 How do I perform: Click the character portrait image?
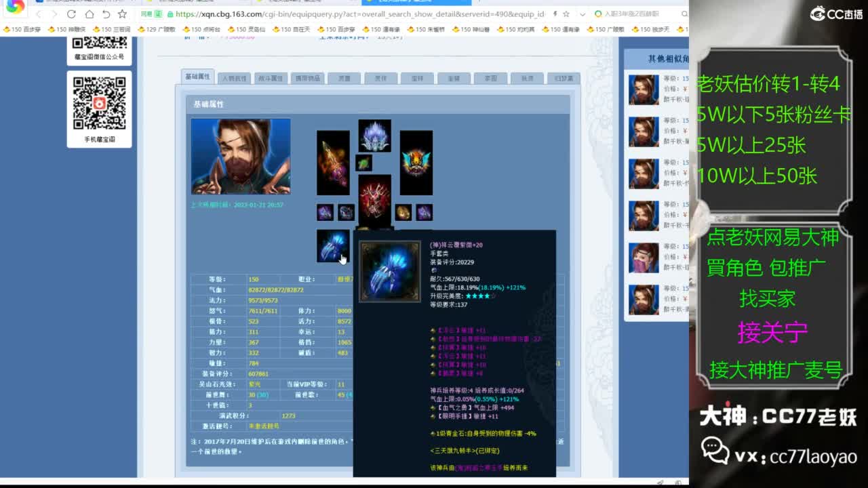241,157
